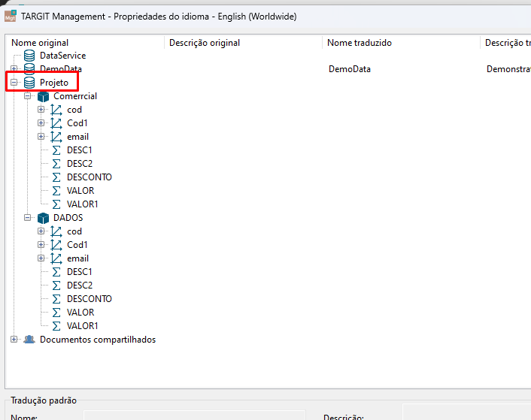
Task: Select Cod1 label under Comerrcial
Action: (77, 123)
